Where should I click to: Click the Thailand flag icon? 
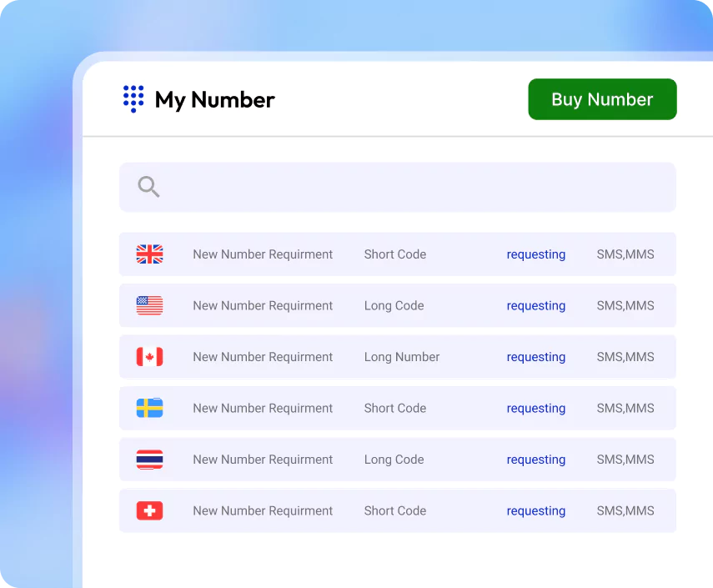[149, 459]
